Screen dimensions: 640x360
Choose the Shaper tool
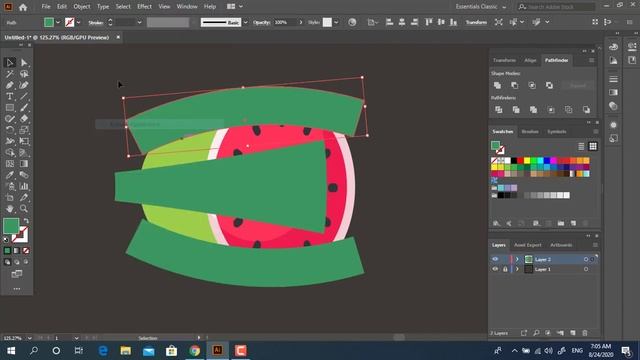[x=10, y=119]
